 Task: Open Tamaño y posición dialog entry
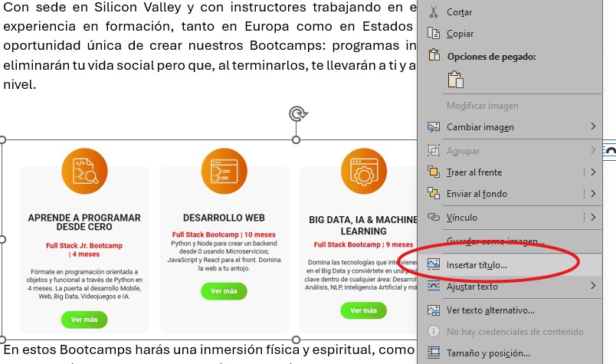tap(510, 353)
